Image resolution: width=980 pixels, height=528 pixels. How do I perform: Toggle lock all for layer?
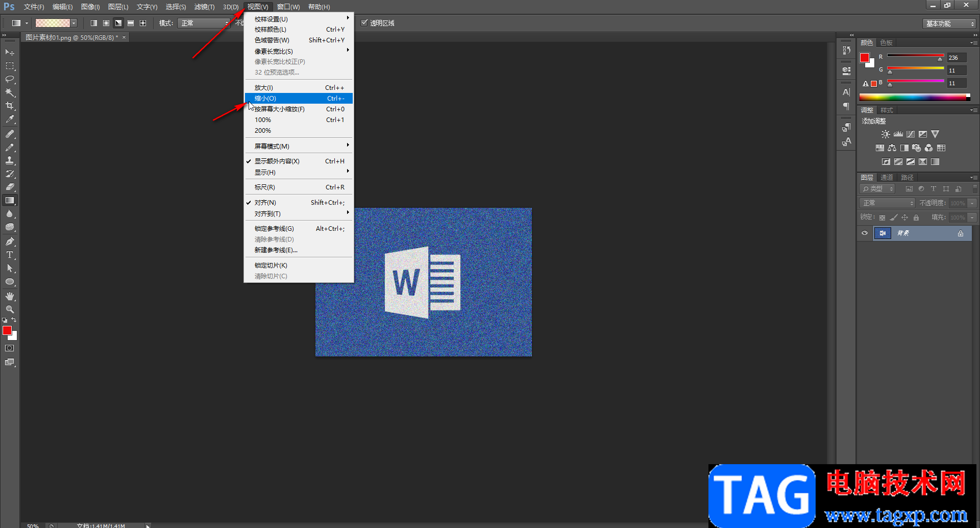point(916,218)
